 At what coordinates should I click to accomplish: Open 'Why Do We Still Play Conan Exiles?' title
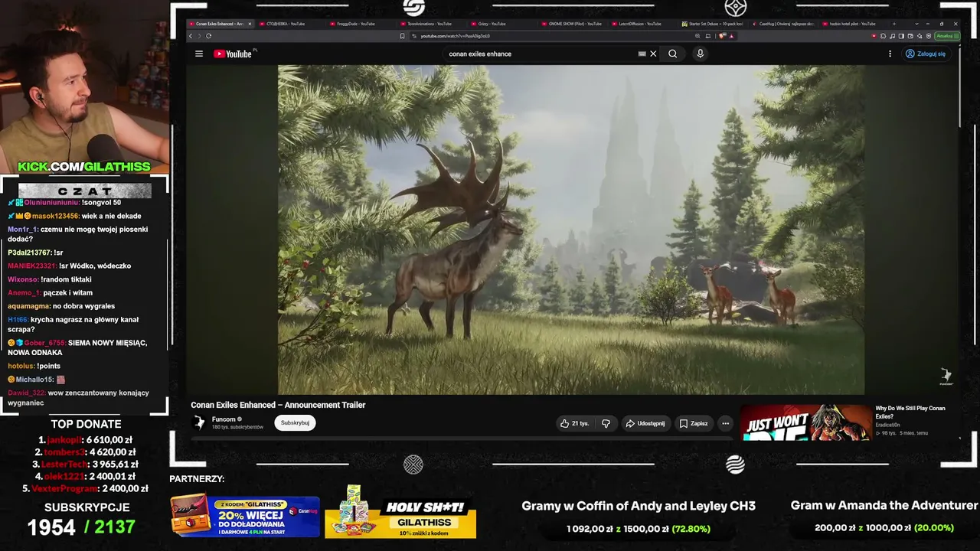(910, 412)
